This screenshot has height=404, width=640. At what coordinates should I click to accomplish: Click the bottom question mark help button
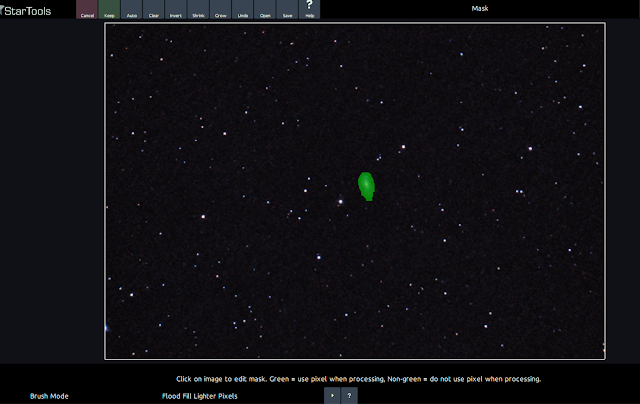349,396
